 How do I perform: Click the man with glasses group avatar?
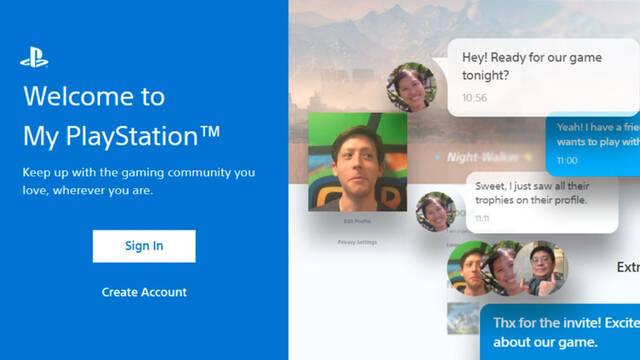(541, 268)
